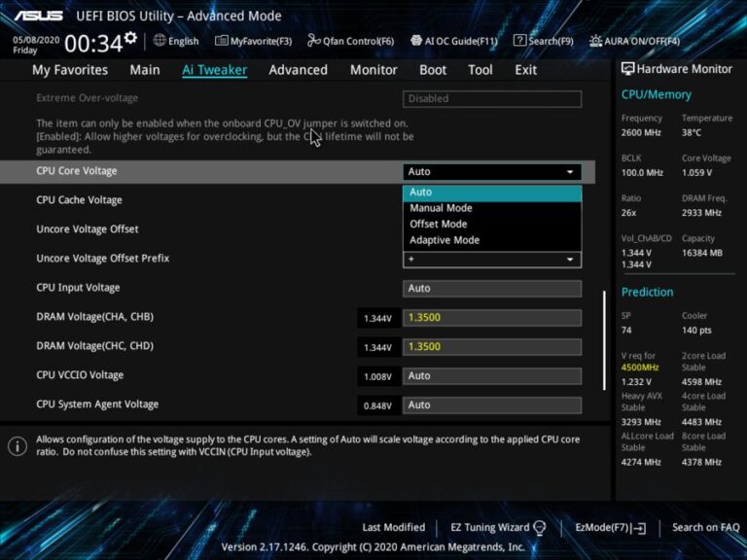Image resolution: width=747 pixels, height=560 pixels.
Task: Click the AURA ON/OFF light icon
Action: click(x=595, y=41)
